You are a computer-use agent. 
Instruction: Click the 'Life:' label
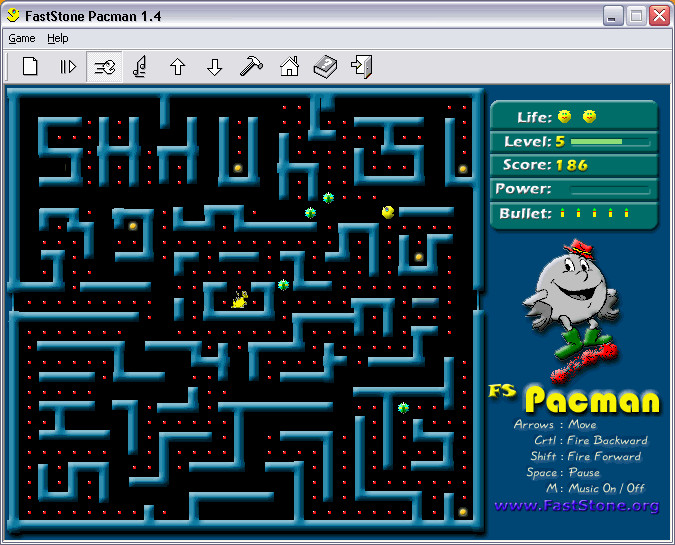coord(534,117)
